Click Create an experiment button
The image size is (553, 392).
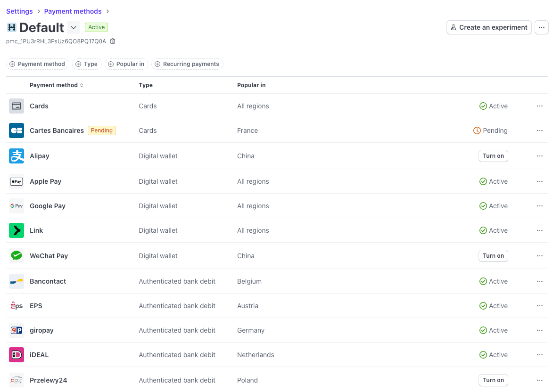click(x=489, y=27)
